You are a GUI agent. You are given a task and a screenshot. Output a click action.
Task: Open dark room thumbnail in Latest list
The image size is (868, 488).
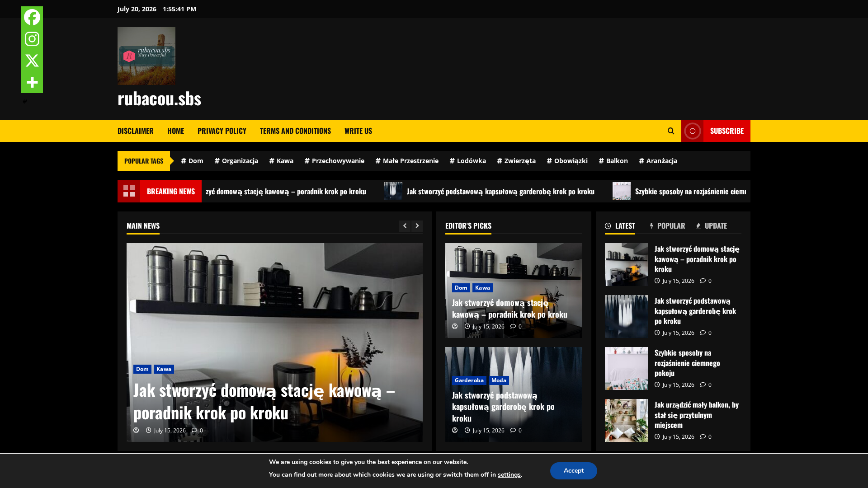(x=626, y=369)
